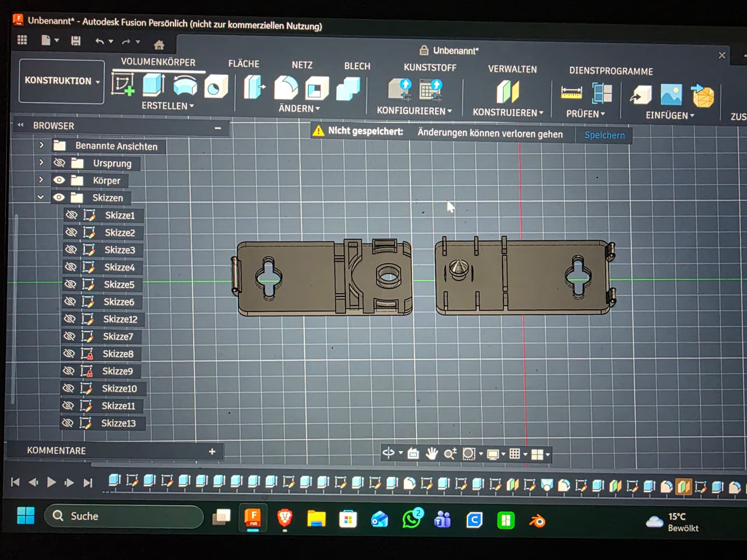Toggle visibility of Skizzen folder
747x560 pixels.
58,197
